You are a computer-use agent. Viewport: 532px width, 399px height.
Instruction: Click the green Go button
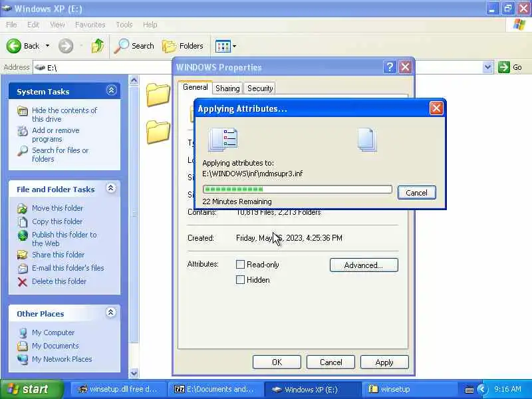point(509,67)
